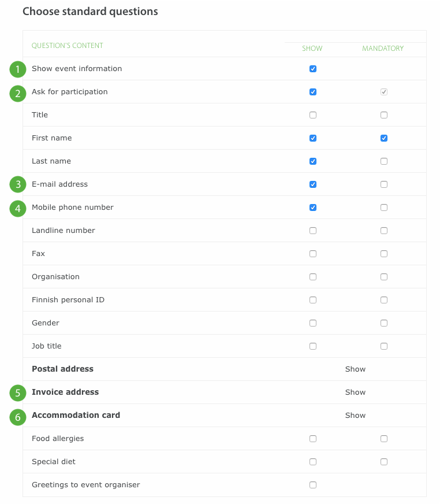Make First name not mandatory

pos(383,138)
